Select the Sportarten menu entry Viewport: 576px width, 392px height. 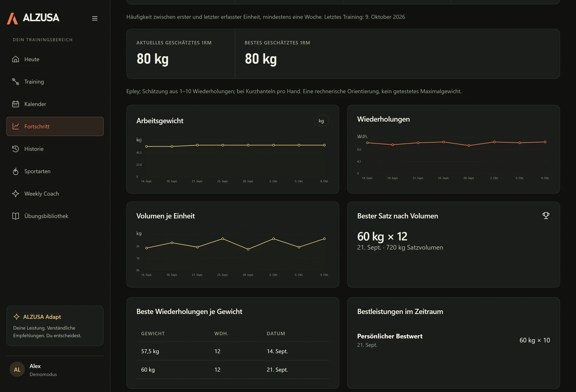pos(55,171)
